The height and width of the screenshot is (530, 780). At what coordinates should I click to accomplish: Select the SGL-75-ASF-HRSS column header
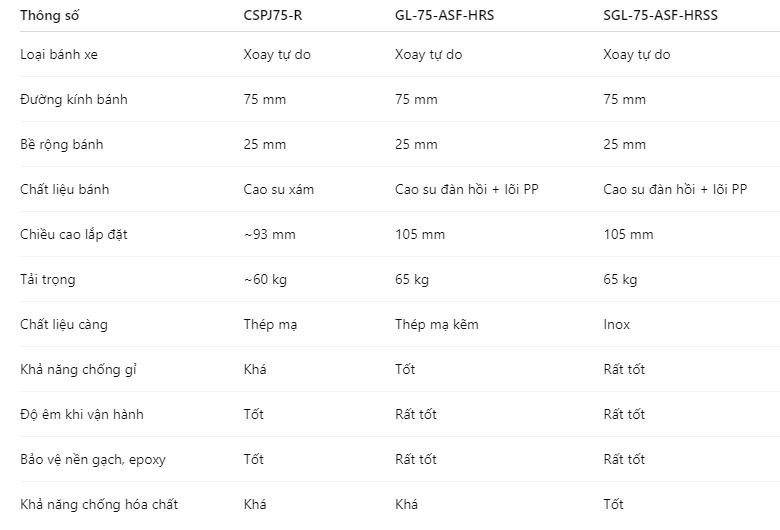click(x=660, y=15)
